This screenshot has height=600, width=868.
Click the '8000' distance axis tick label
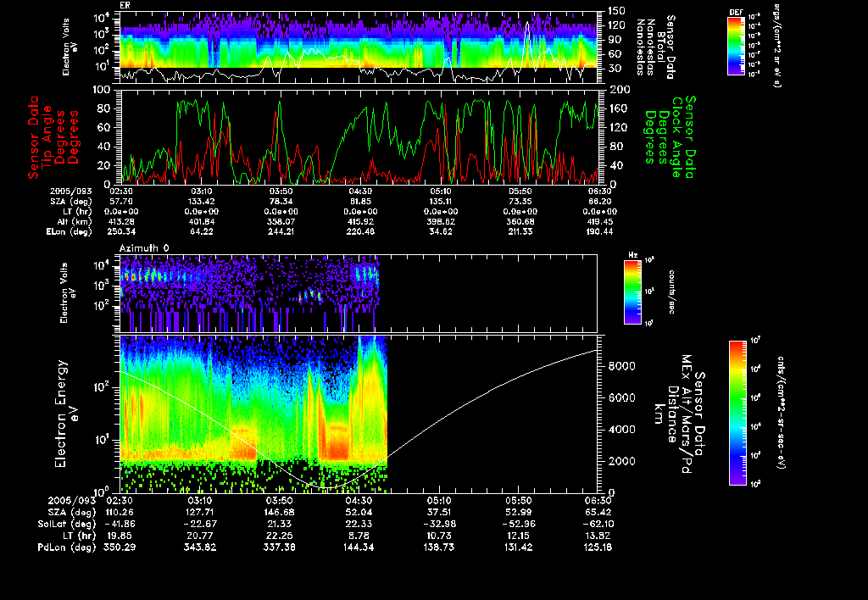621,366
